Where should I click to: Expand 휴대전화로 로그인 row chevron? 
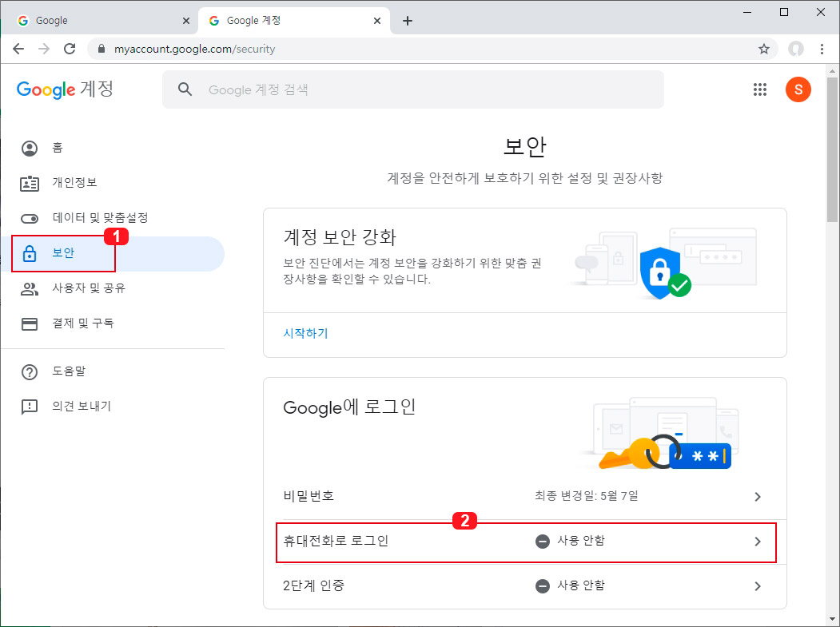(x=758, y=542)
